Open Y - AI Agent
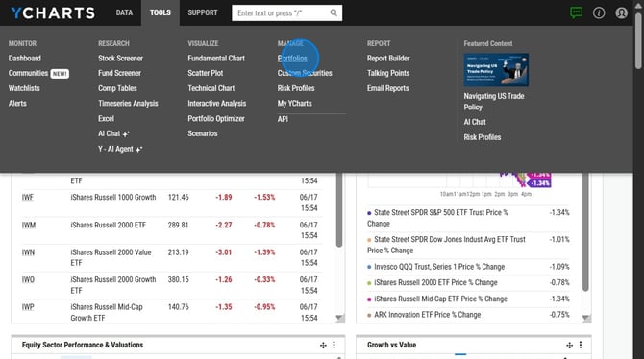Viewport: 644px width, 359px height. tap(120, 149)
